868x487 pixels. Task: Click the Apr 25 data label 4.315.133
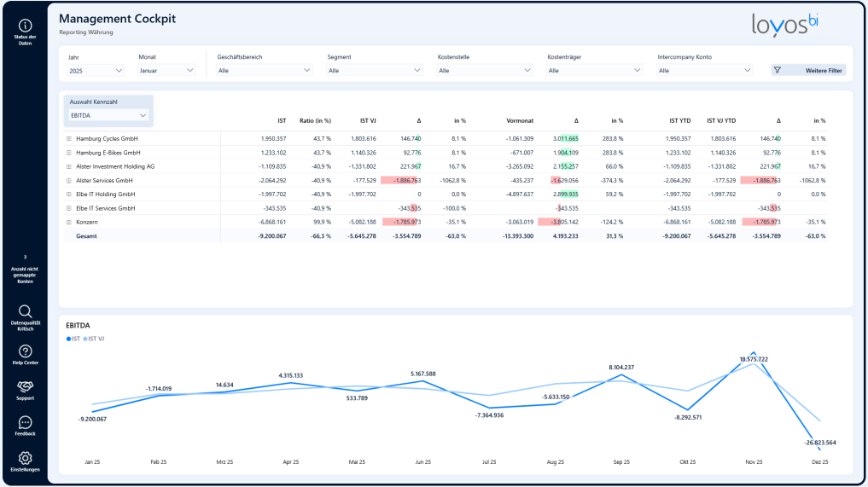(291, 376)
